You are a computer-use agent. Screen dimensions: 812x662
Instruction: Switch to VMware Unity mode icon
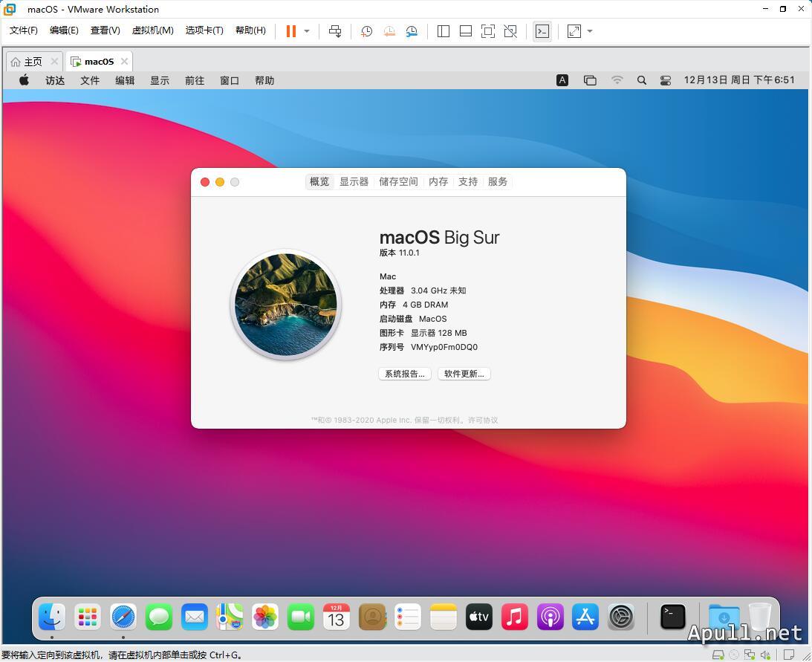[x=510, y=31]
